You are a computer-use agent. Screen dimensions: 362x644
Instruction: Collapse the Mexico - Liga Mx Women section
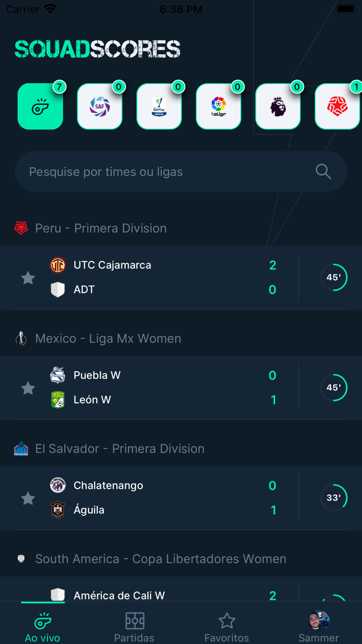(108, 338)
